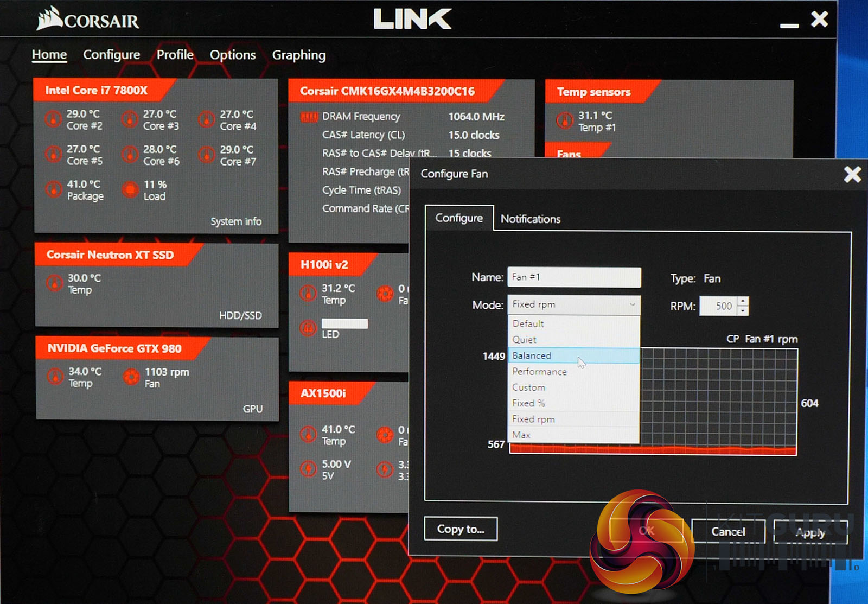Click the NVIDIA GeForce GTX 980 header
This screenshot has height=604, width=868.
[114, 348]
